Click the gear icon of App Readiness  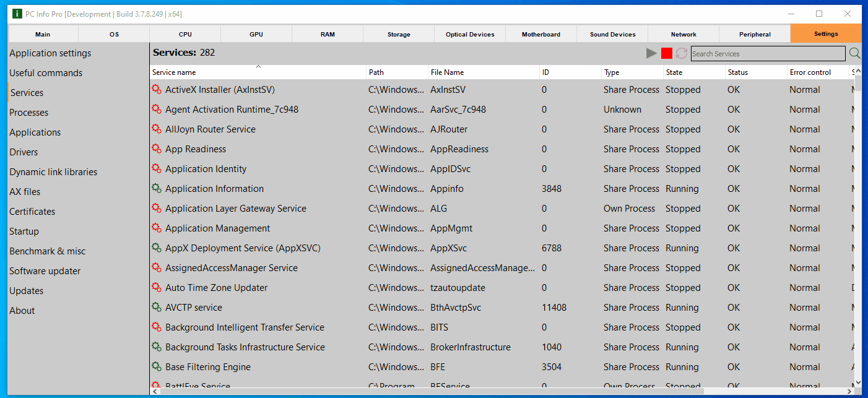click(x=157, y=149)
